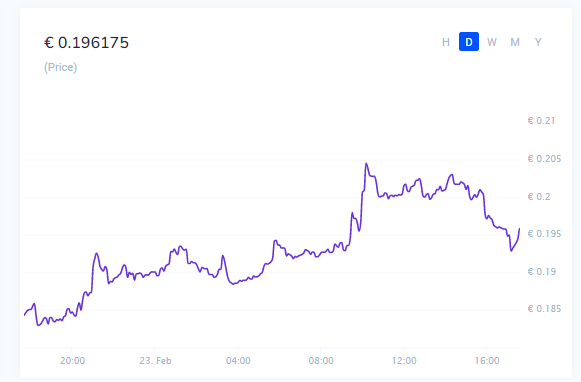The width and height of the screenshot is (581, 382).
Task: Click the € 0.196175 price value
Action: click(x=86, y=43)
